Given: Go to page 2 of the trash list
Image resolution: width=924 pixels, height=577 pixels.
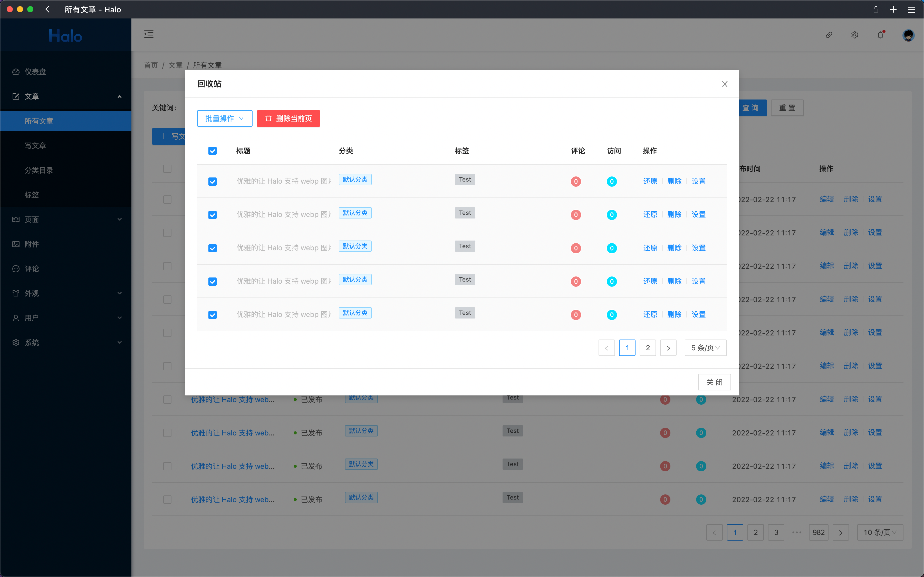Looking at the screenshot, I should [x=648, y=348].
